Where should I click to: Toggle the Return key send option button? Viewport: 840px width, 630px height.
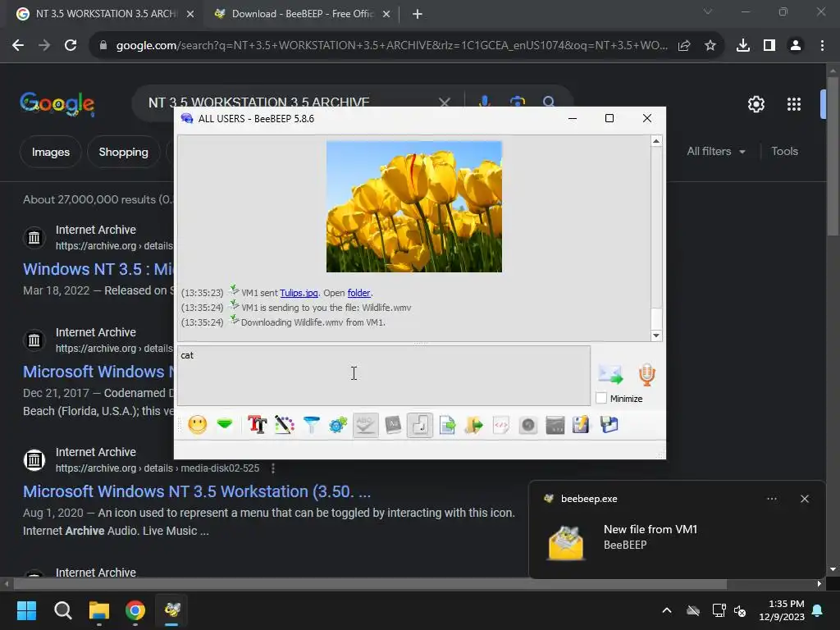coord(419,425)
